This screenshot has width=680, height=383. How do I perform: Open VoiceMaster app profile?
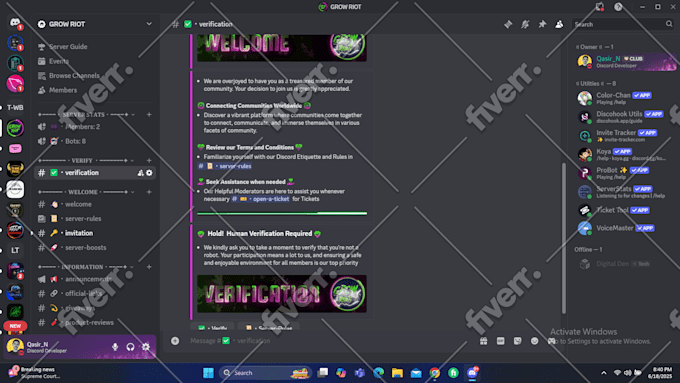coord(626,228)
